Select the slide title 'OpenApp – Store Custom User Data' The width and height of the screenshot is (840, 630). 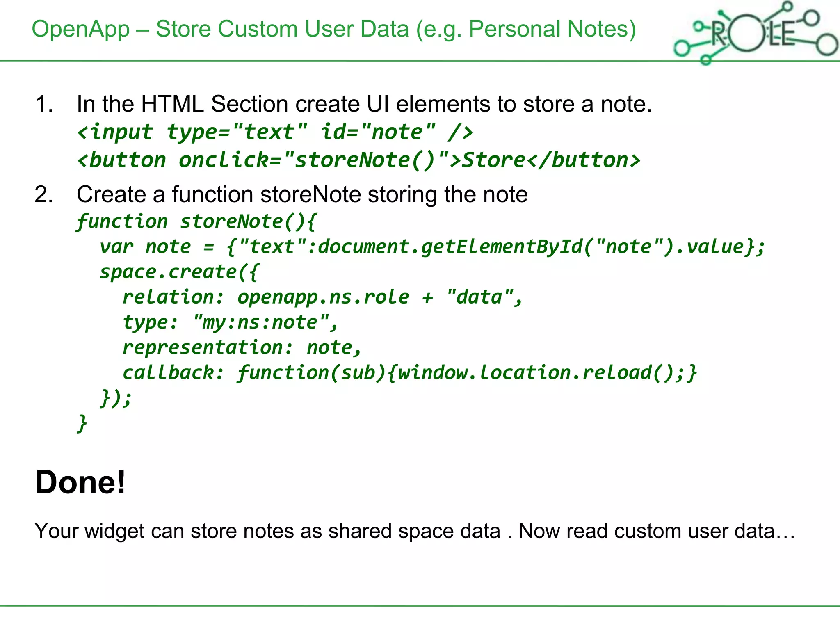(x=221, y=30)
